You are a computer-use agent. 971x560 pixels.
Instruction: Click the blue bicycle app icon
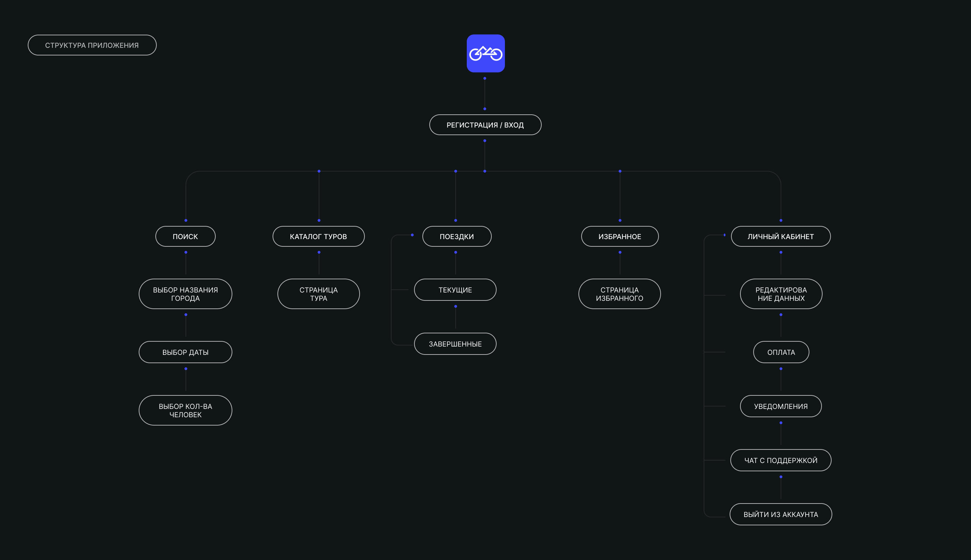tap(485, 53)
